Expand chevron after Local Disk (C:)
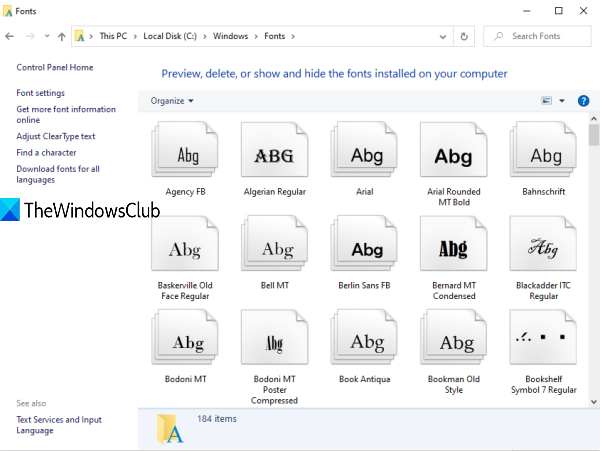The image size is (600, 451). tap(205, 36)
